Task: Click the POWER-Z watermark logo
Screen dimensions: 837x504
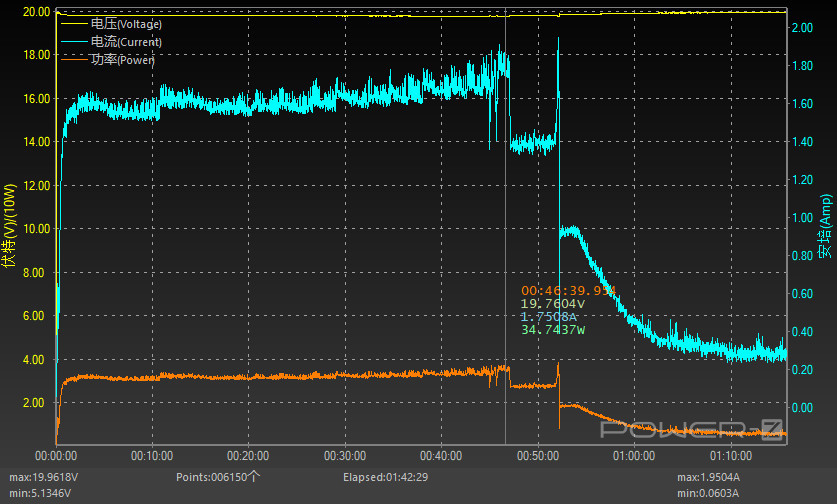Action: pos(692,430)
